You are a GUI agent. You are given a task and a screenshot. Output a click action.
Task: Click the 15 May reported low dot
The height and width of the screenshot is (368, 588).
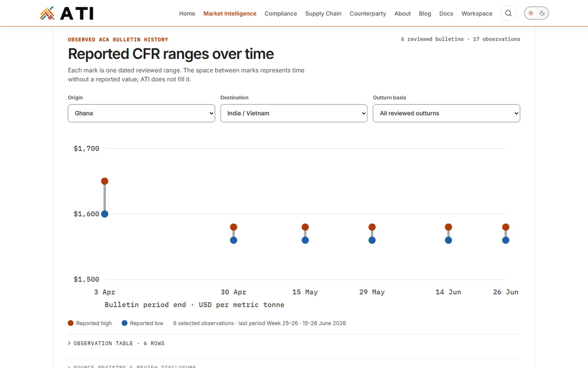pyautogui.click(x=305, y=240)
